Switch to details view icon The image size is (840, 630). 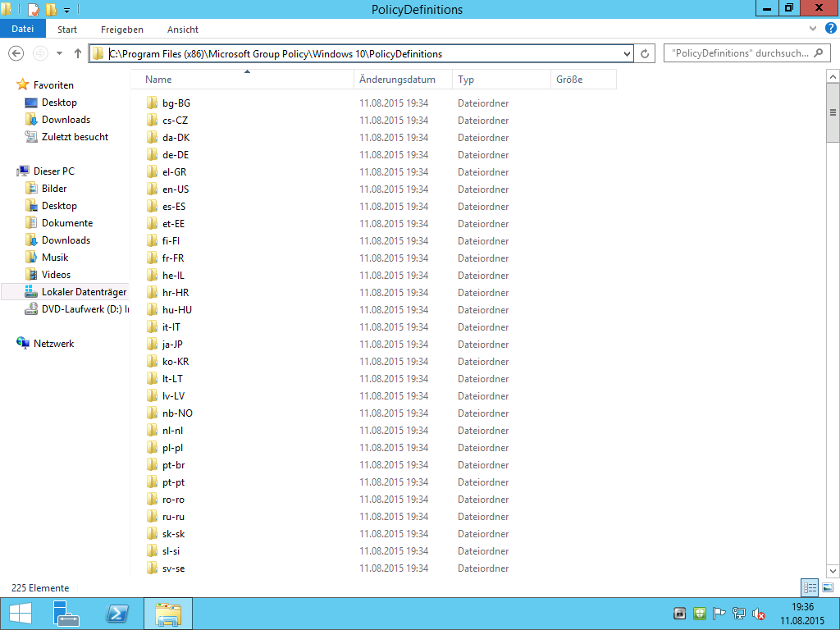810,587
